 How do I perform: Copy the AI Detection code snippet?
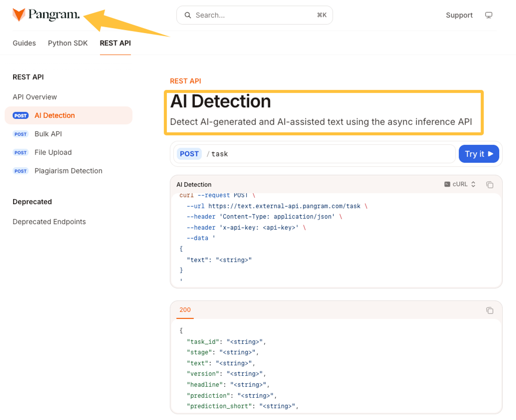point(490,184)
